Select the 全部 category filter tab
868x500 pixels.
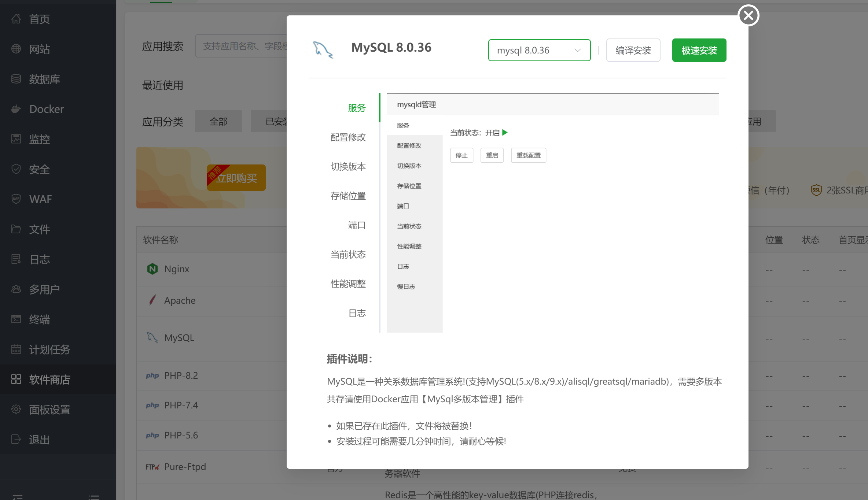(218, 121)
